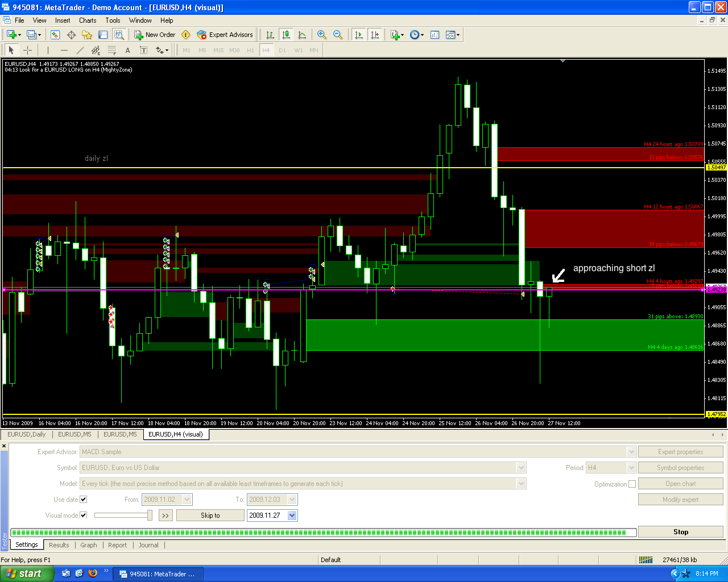728x582 pixels.
Task: Toggle the Visual mode checkbox
Action: click(x=84, y=516)
